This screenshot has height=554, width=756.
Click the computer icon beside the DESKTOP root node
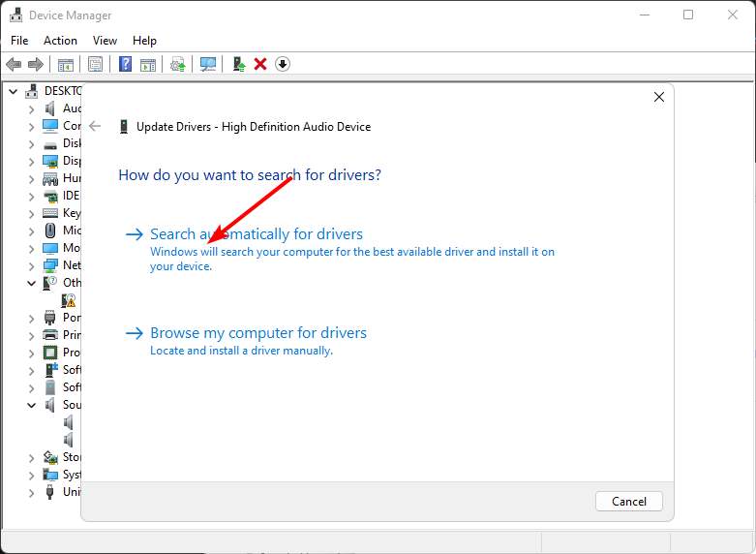[32, 91]
